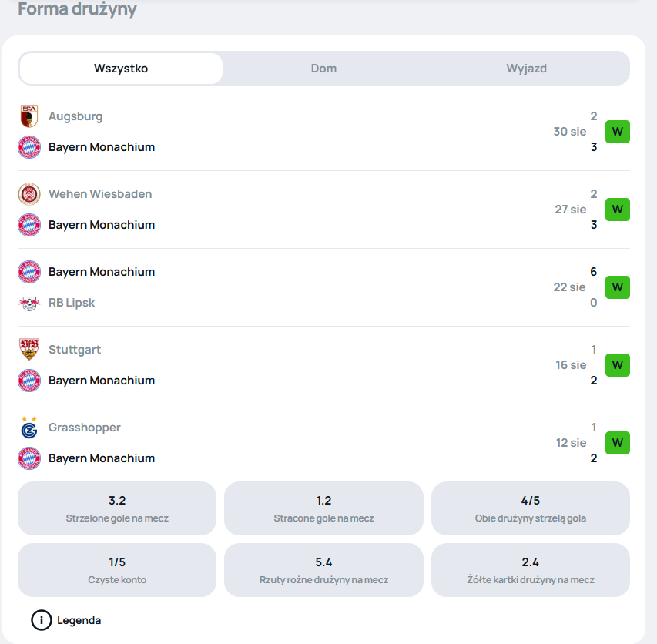Click the RB Lipsk club logo
This screenshot has width=657, height=644.
pos(29,303)
